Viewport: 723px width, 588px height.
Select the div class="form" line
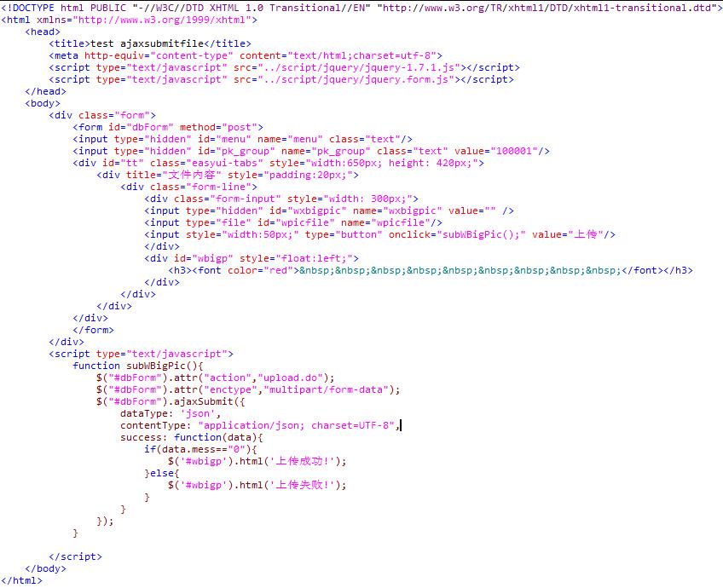102,115
